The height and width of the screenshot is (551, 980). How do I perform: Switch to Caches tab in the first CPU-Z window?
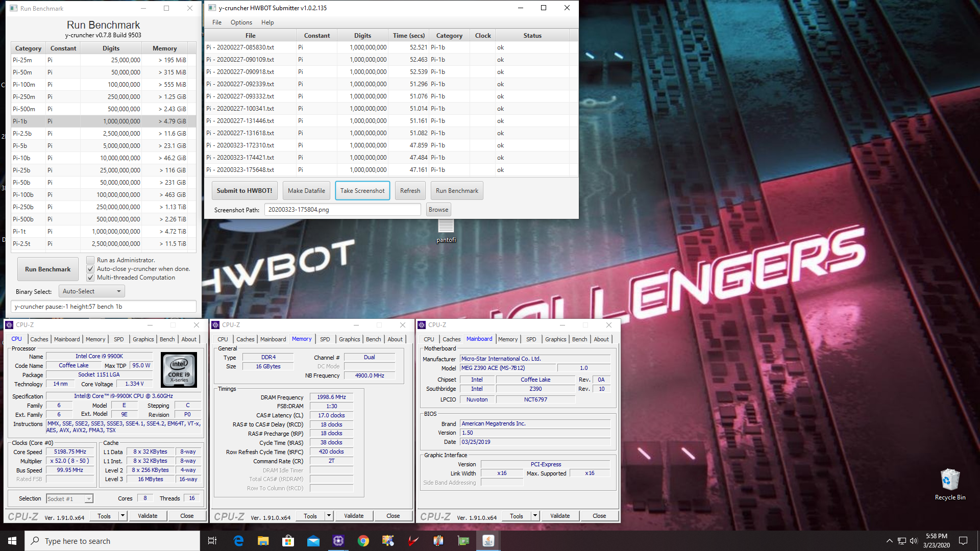[39, 339]
